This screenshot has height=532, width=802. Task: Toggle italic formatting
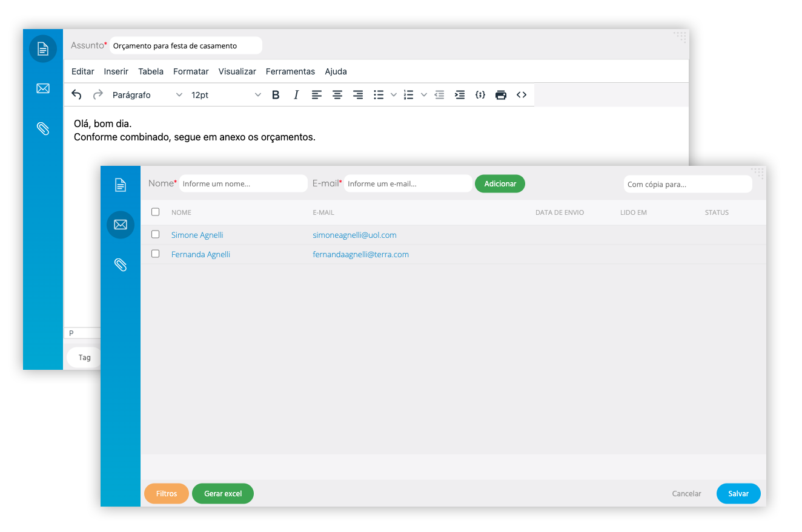click(x=296, y=94)
